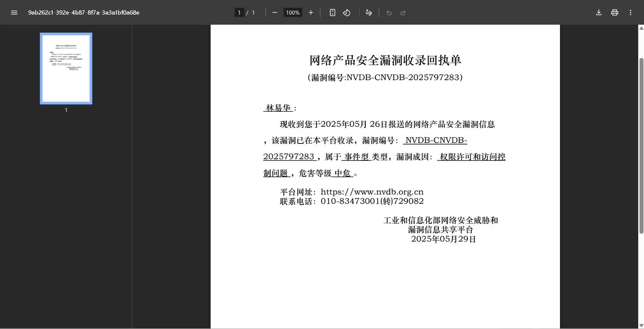Rotate the document counterclockwise

(347, 12)
